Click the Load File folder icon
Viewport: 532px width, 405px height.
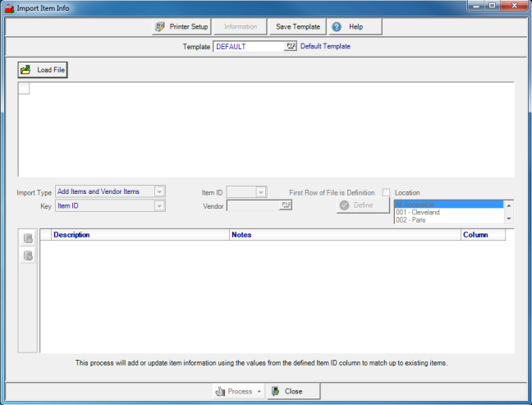[x=25, y=71]
